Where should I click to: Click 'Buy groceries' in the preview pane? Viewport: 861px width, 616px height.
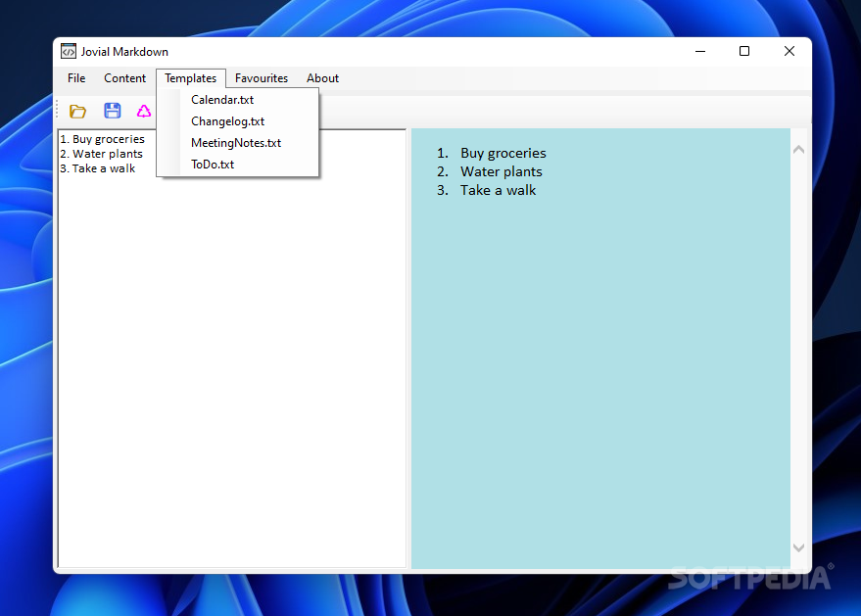[502, 153]
